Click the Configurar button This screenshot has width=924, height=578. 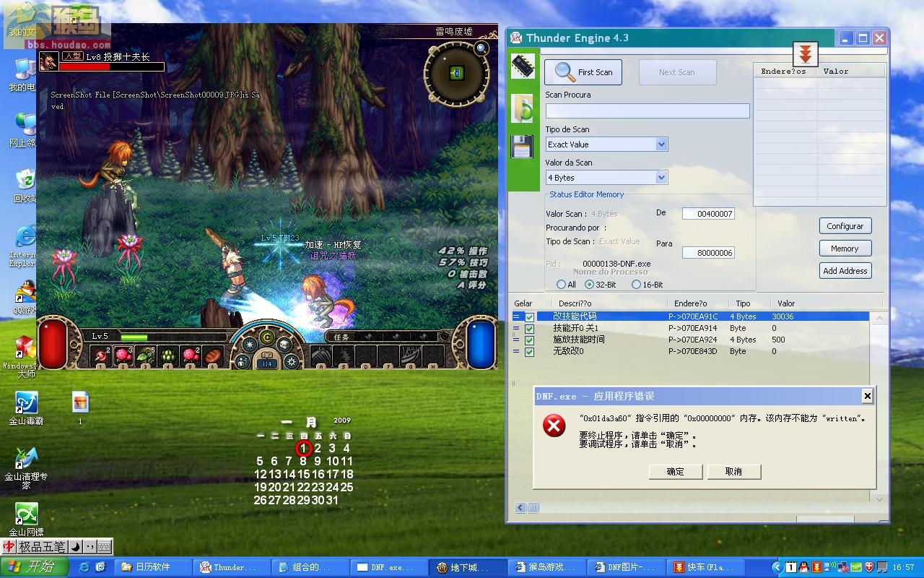(845, 226)
